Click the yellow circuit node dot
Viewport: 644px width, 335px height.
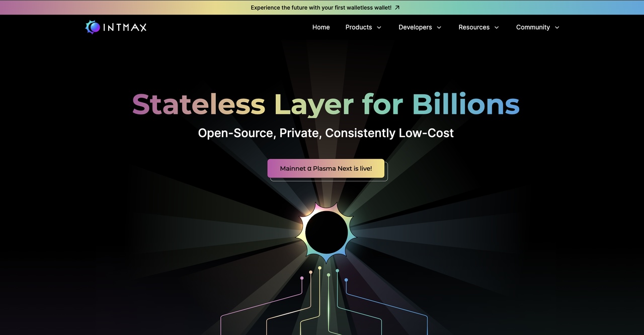[319, 268]
